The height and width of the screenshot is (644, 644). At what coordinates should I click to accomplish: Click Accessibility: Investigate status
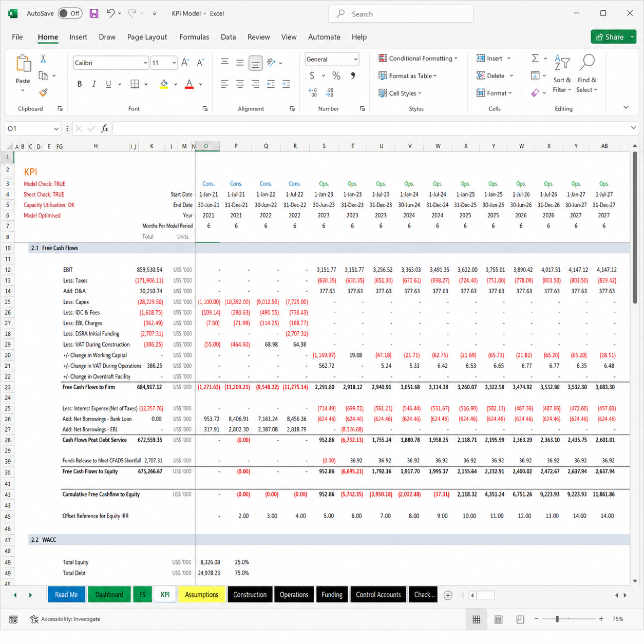pyautogui.click(x=65, y=619)
